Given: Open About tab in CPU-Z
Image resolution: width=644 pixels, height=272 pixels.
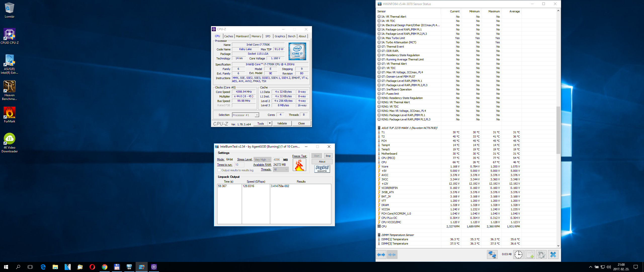Looking at the screenshot, I should [302, 36].
